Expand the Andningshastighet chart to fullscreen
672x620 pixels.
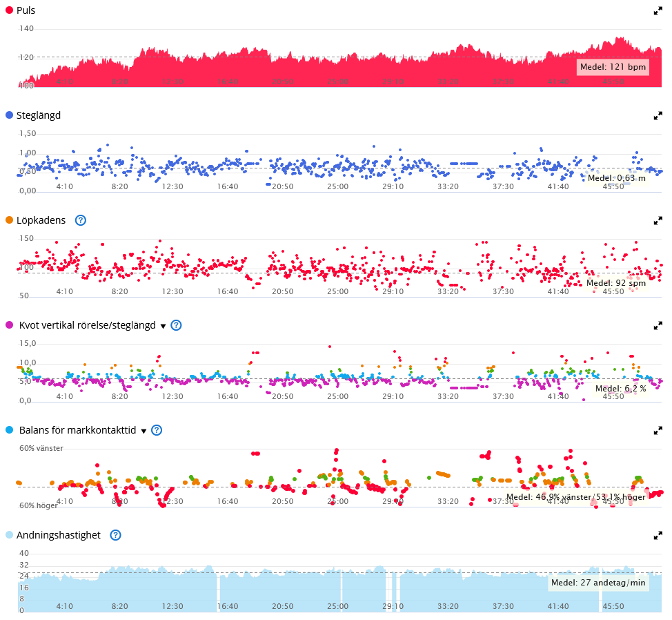tap(658, 536)
